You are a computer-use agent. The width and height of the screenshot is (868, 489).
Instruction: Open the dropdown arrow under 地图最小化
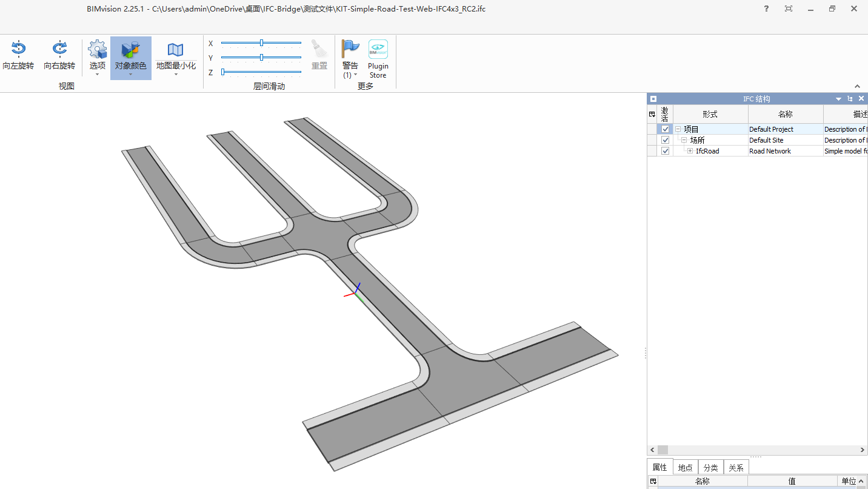click(176, 75)
